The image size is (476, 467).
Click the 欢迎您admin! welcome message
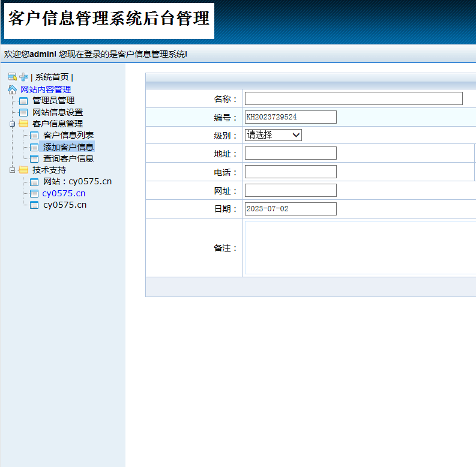point(95,55)
